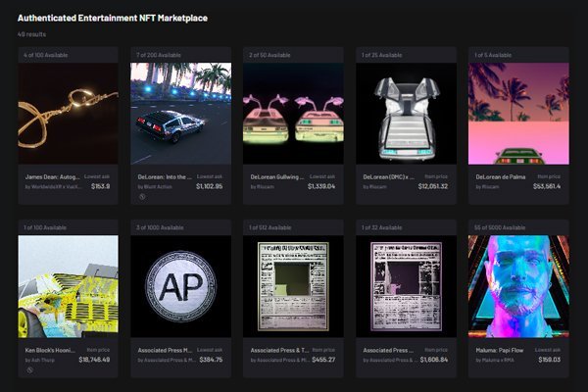Image resolution: width=588 pixels, height=392 pixels.
Task: Click the $159.03 lowest ask price
Action: [x=550, y=360]
